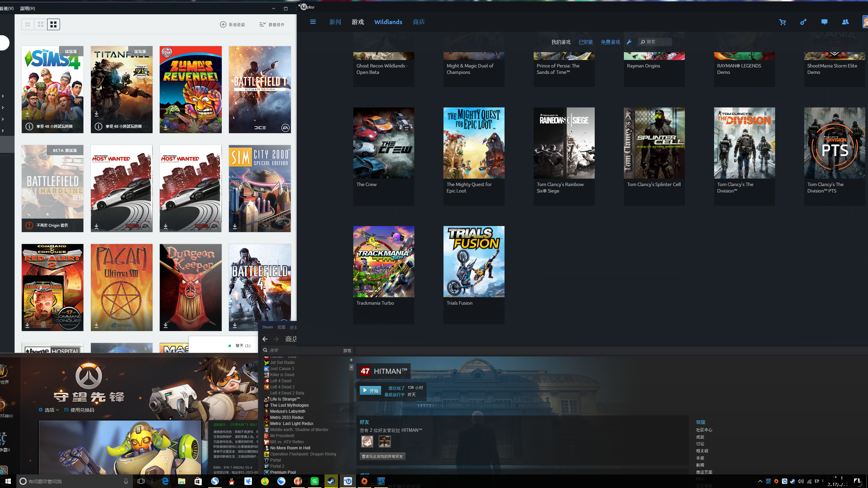This screenshot has width=868, height=488.
Task: Click the volume icon in system tray
Action: pyautogui.click(x=801, y=481)
